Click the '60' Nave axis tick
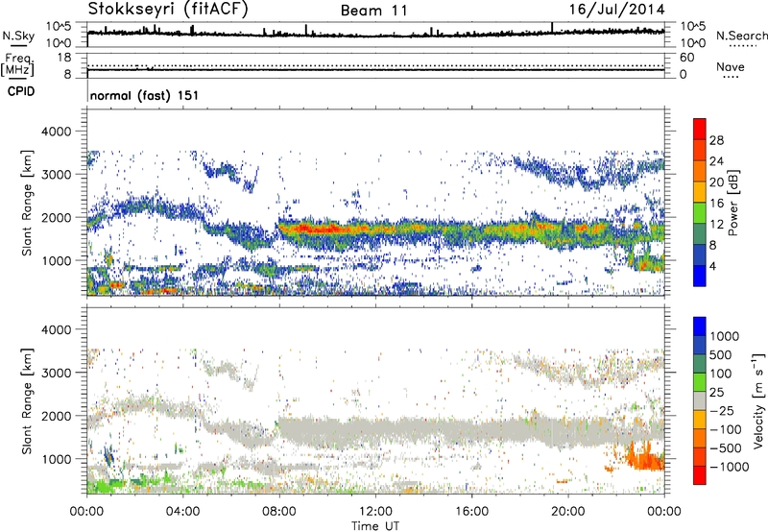This screenshot has width=768, height=532. click(687, 57)
